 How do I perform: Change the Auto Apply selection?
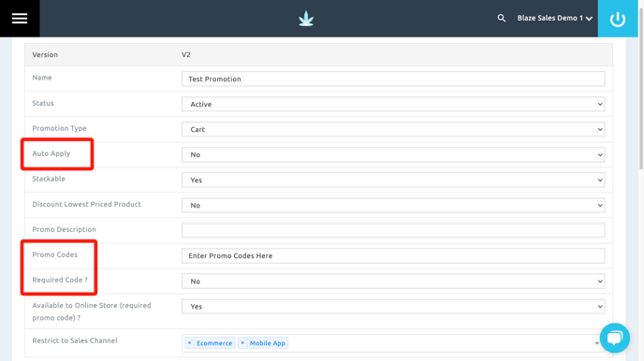(393, 154)
